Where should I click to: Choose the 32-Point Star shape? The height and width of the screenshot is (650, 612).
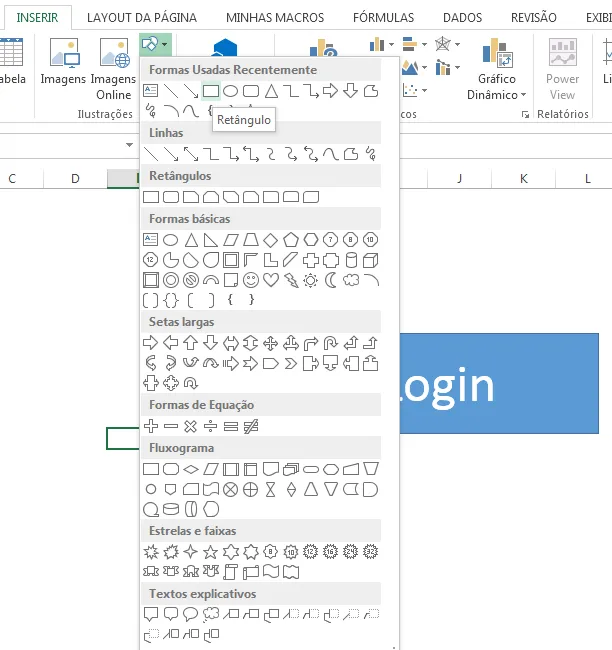(x=370, y=552)
